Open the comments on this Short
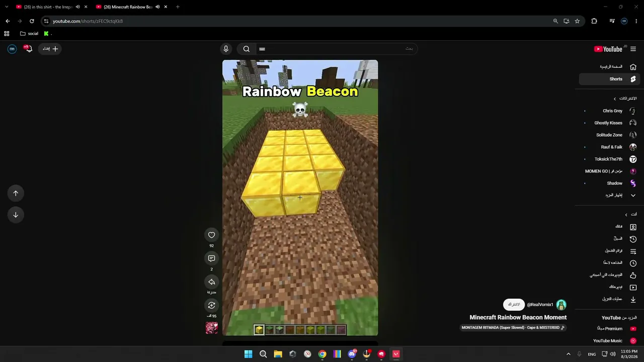This screenshot has width=644, height=362. pos(211,258)
